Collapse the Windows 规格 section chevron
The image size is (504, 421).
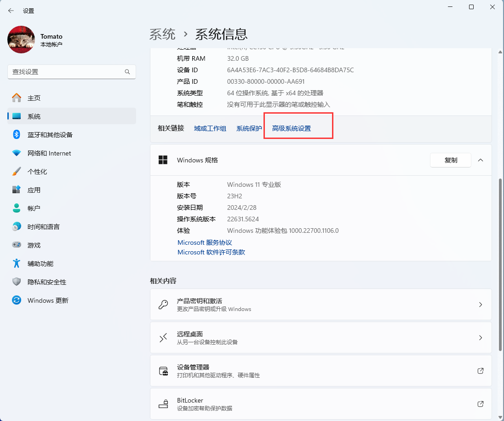[481, 160]
